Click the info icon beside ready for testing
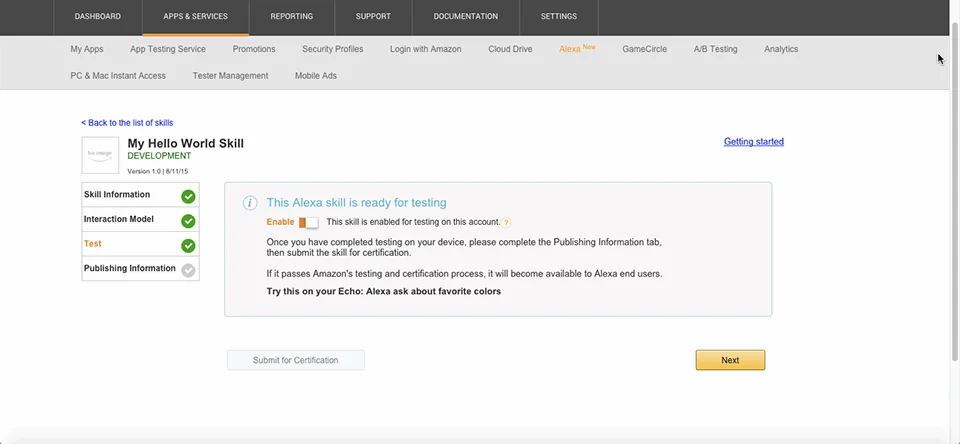 pos(250,203)
